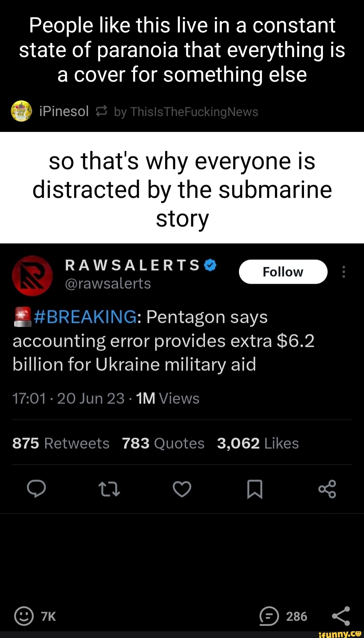Click the @rawsalerts handle
The image size is (364, 638).
108,283
